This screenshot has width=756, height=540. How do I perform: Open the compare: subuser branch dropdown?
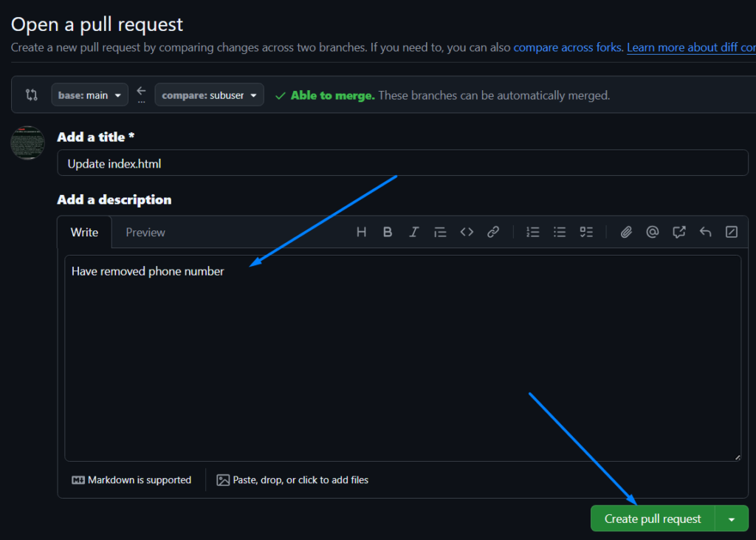[x=209, y=95]
